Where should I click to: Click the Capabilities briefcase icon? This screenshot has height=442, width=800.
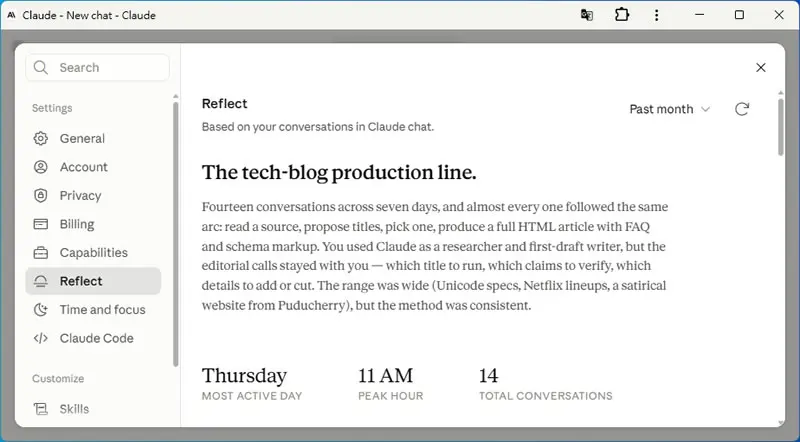point(40,253)
